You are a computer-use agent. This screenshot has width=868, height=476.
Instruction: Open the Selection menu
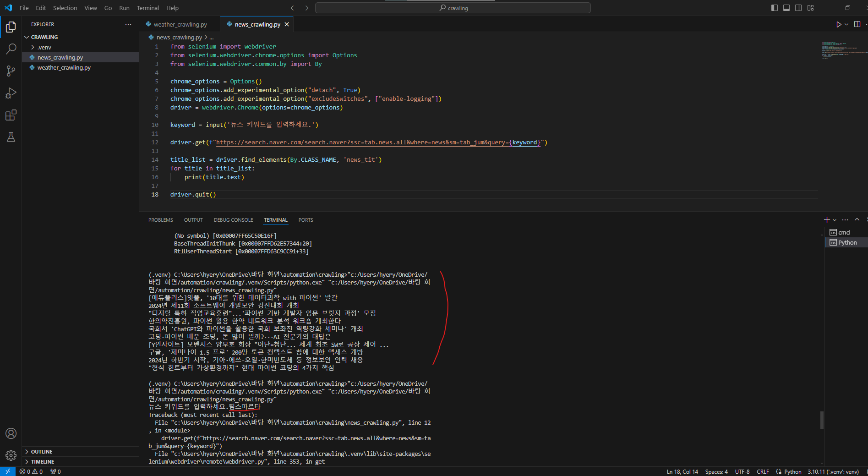(65, 8)
